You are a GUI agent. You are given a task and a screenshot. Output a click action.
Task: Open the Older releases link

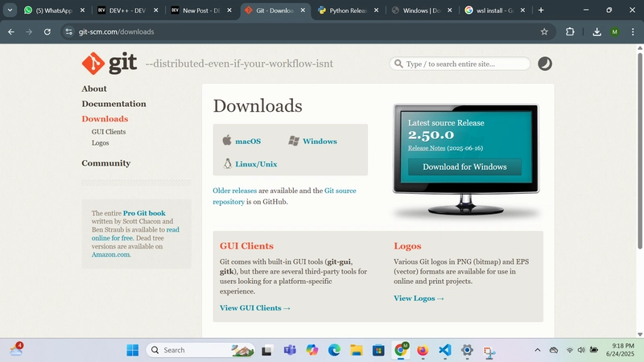coord(234,191)
